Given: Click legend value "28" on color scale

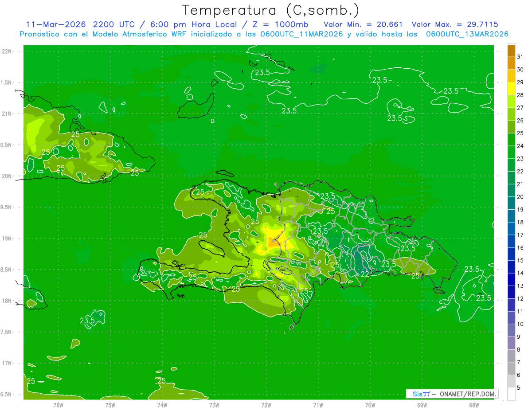Looking at the screenshot, I should coord(520,95).
